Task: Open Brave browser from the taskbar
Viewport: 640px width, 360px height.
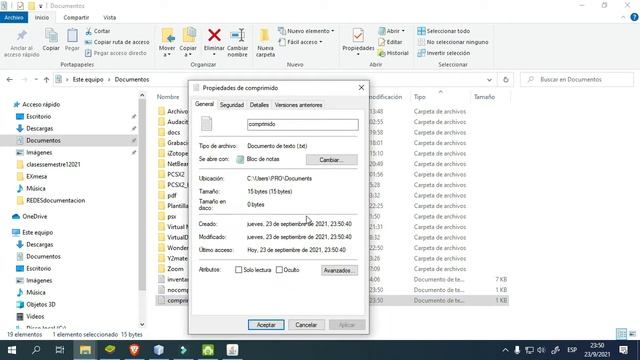Action: (x=134, y=350)
